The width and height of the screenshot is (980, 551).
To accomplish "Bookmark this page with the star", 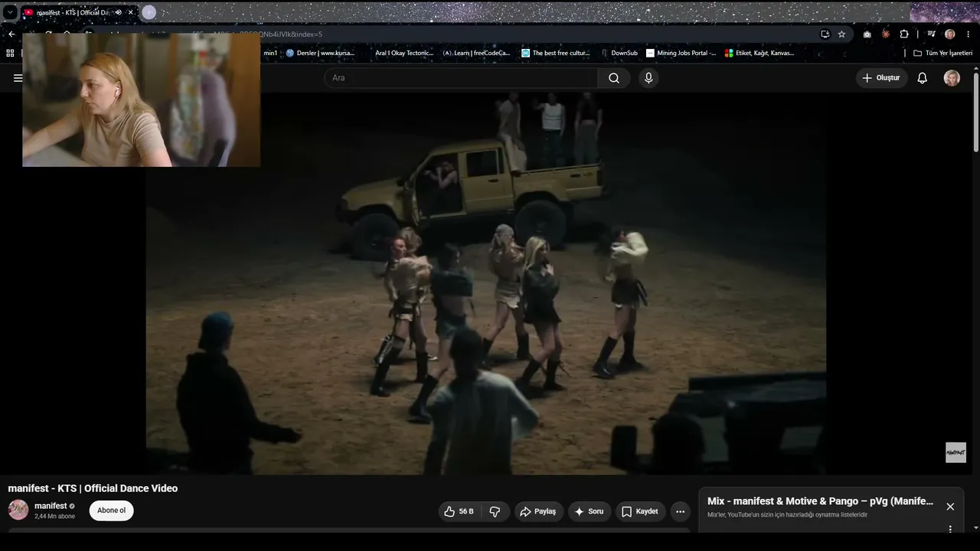I will pyautogui.click(x=841, y=34).
